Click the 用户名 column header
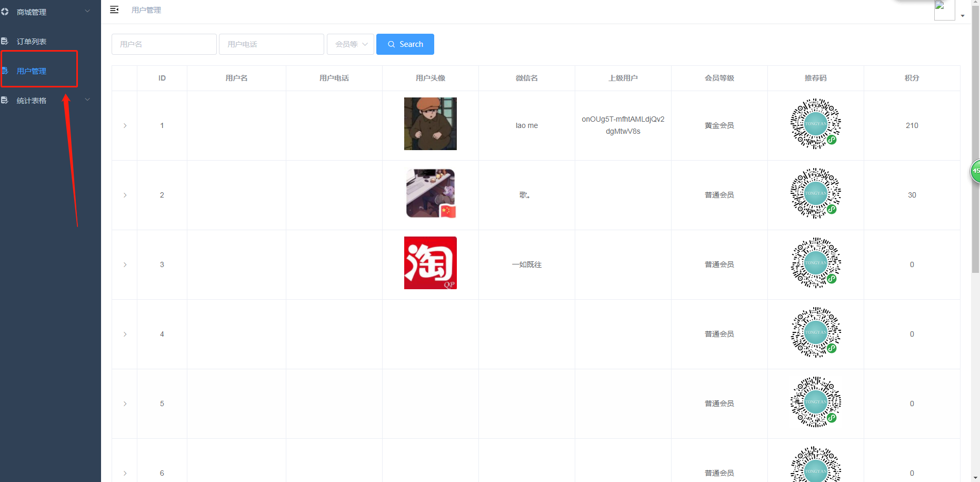This screenshot has width=980, height=482. [x=236, y=78]
